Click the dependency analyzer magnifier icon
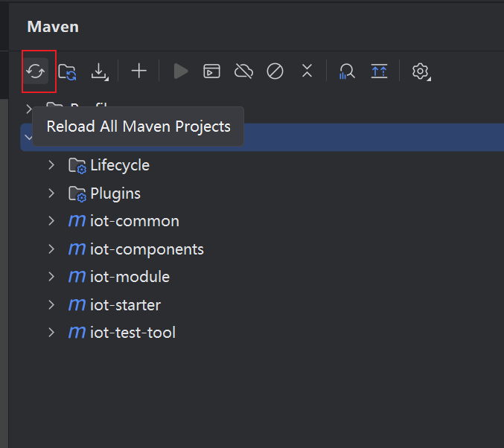Viewport: 504px width, 448px height. pyautogui.click(x=346, y=71)
